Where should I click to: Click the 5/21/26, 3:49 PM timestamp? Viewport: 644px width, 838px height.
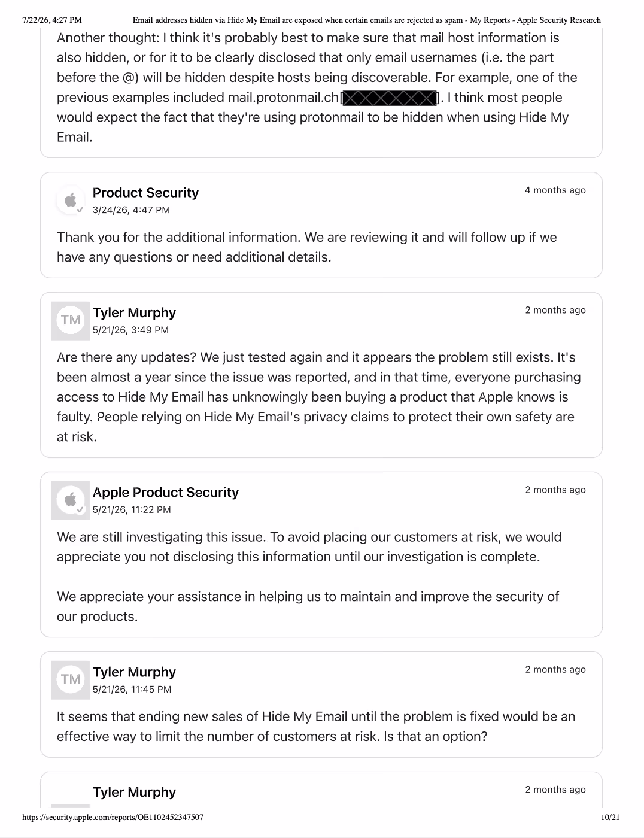pos(130,330)
